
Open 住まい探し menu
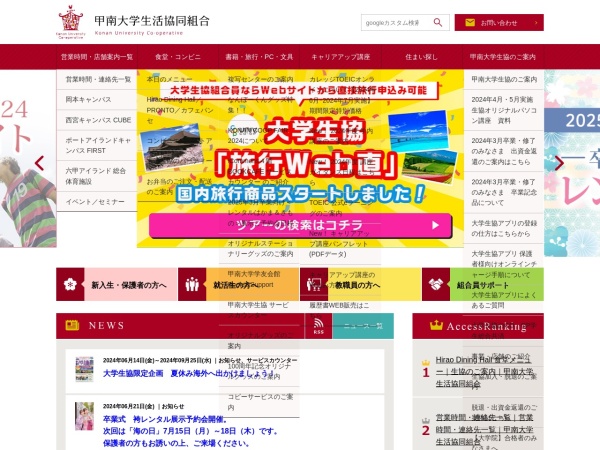422,57
